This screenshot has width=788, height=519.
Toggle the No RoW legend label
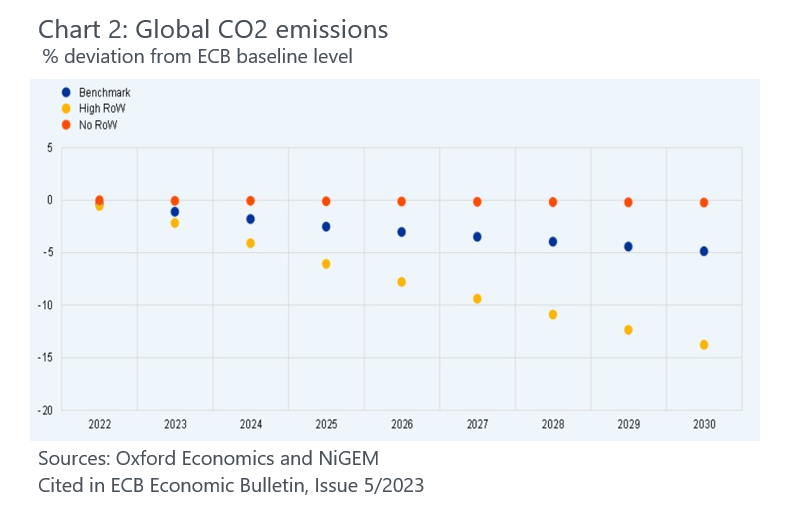coord(99,124)
